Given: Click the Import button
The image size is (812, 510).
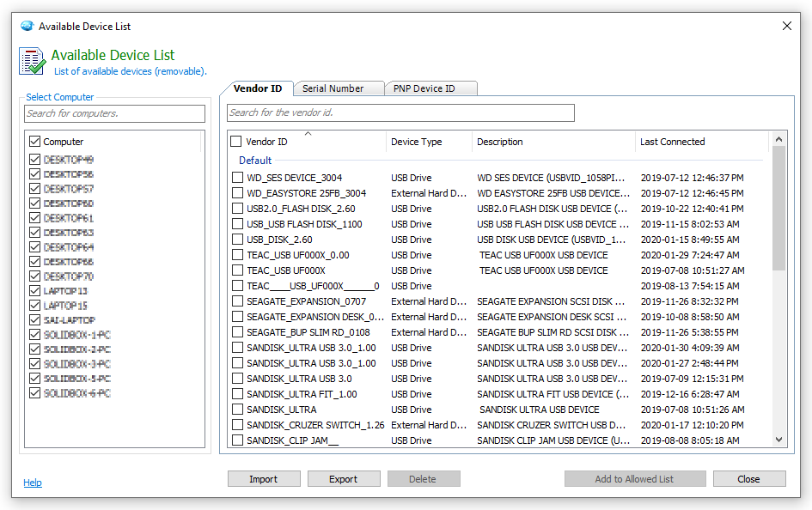Looking at the screenshot, I should (264, 479).
